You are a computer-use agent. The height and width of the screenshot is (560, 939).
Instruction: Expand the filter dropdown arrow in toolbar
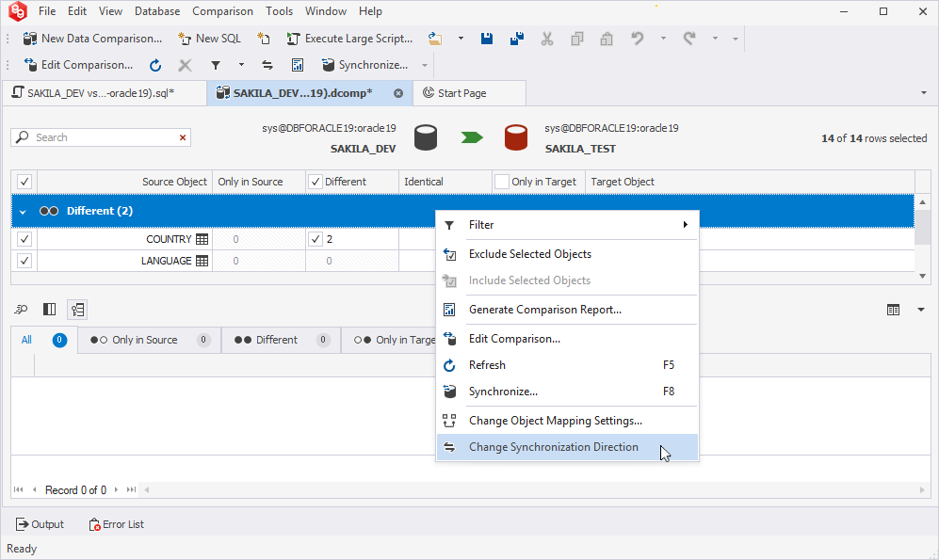pyautogui.click(x=241, y=65)
